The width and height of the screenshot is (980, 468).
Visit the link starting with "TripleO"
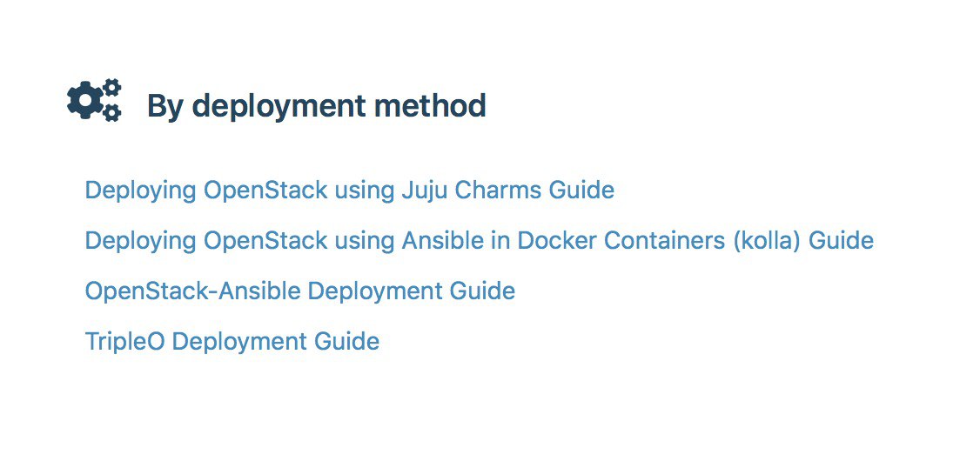(232, 341)
